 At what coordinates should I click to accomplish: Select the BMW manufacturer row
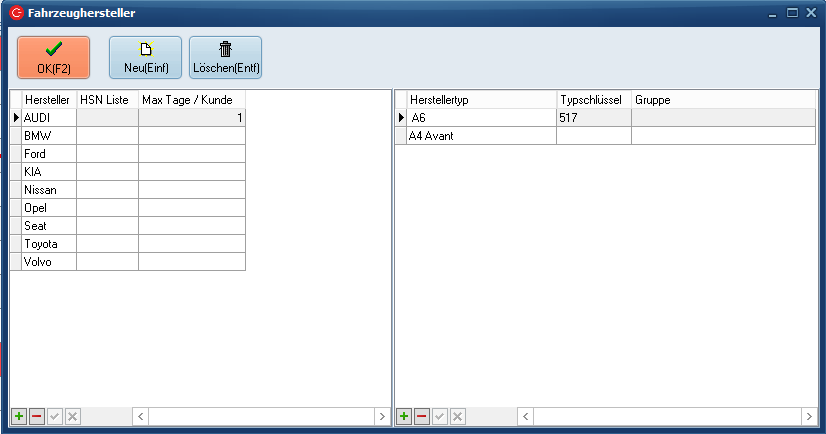(48, 136)
